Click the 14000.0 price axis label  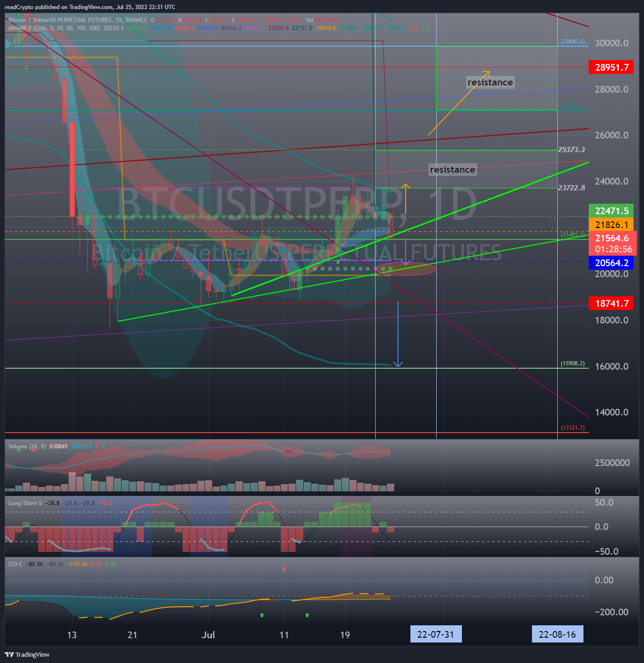612,412
